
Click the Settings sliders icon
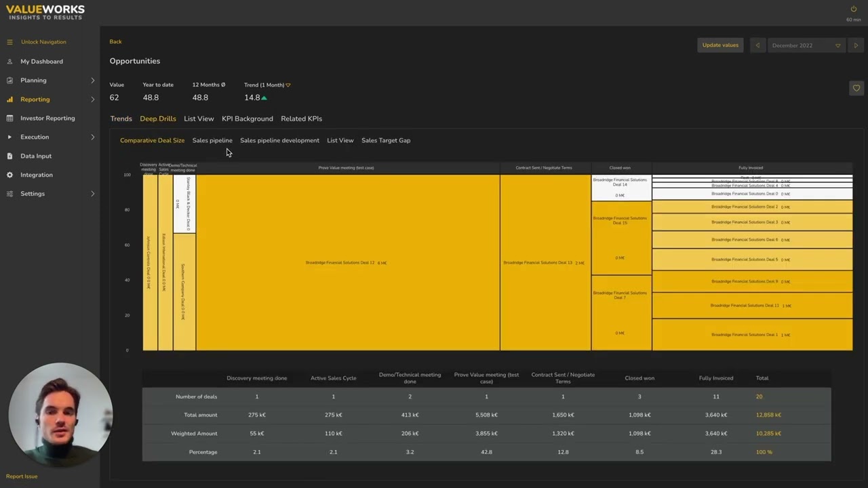click(9, 194)
